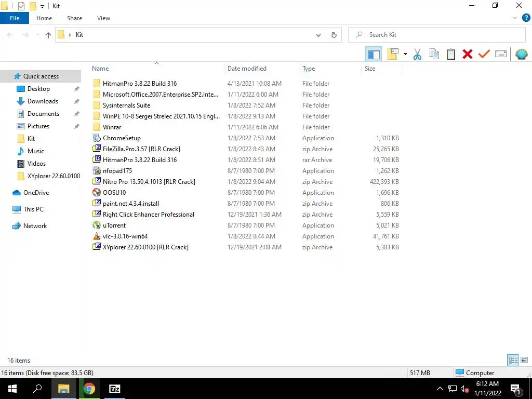Select the HitmanPro 3.8.22 Build 316 folder

[x=139, y=84]
